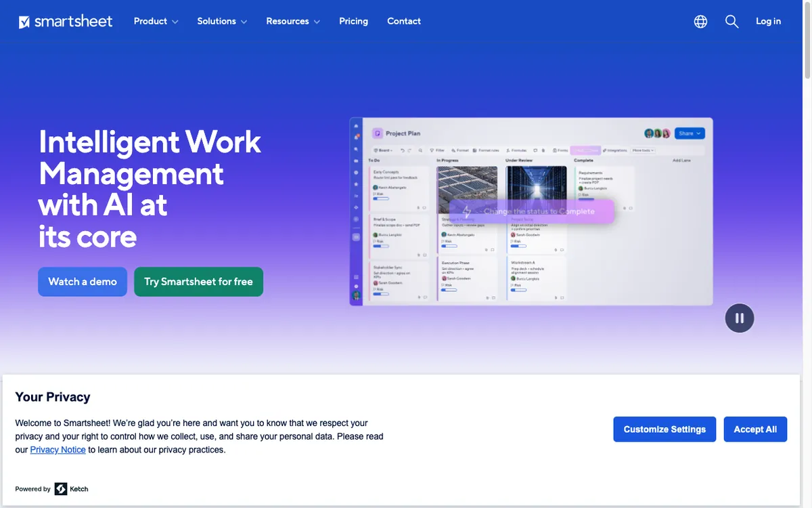Go to the Pricing page
Image resolution: width=812 pixels, height=508 pixels.
tap(354, 22)
